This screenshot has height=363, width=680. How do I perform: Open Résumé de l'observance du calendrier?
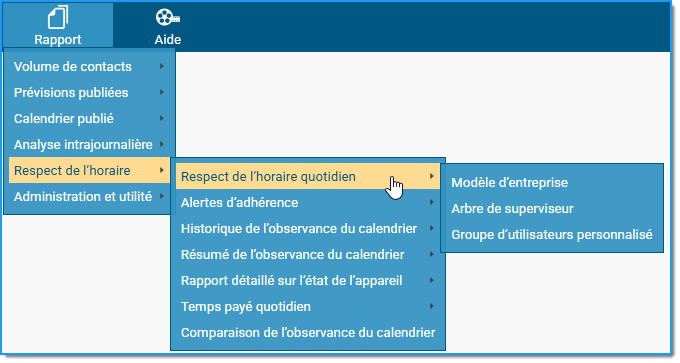[x=307, y=255]
